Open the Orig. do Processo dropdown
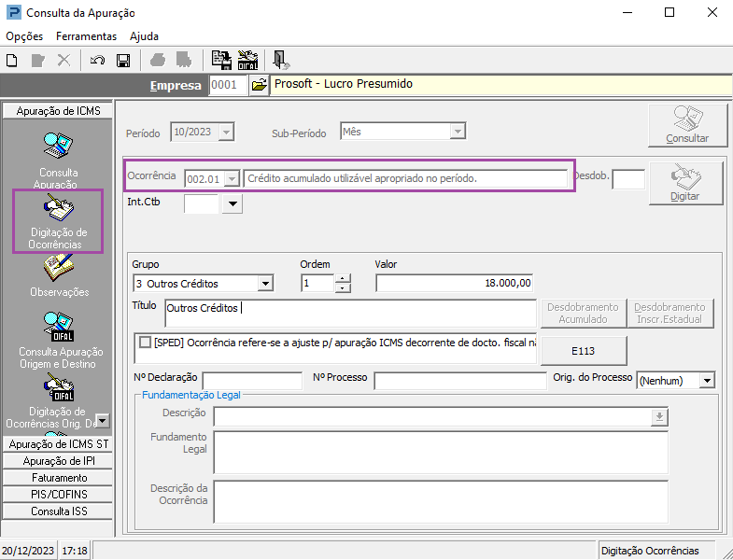The image size is (733, 560). coord(707,381)
